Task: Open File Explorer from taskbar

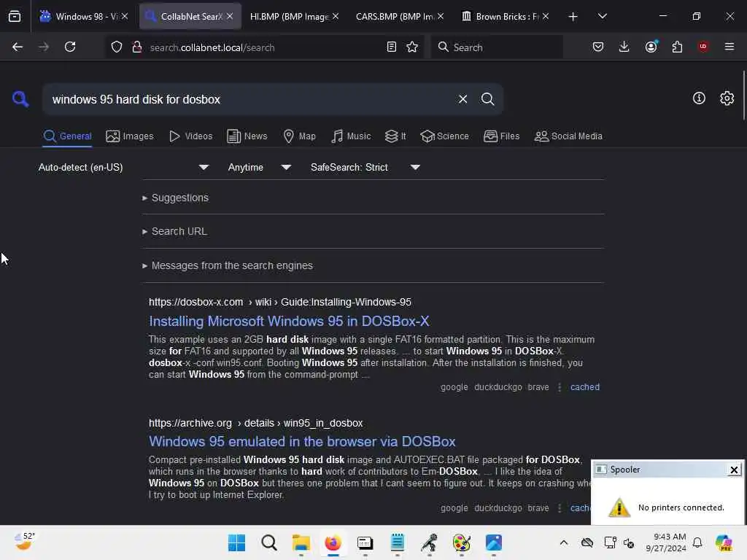Action: [x=301, y=542]
